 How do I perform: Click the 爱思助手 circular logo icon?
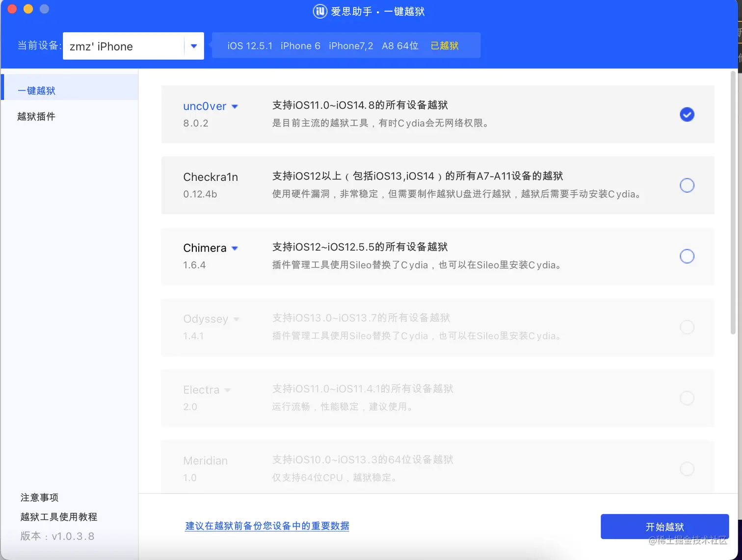click(x=319, y=11)
